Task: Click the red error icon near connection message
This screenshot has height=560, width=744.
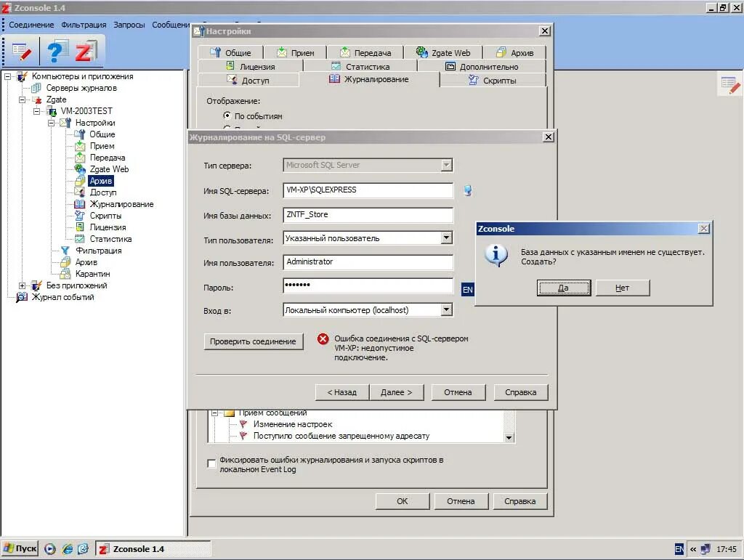Action: click(x=323, y=338)
